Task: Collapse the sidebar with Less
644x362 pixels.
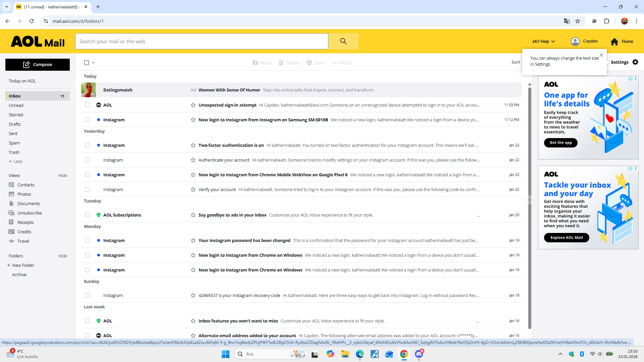Action: click(15, 162)
